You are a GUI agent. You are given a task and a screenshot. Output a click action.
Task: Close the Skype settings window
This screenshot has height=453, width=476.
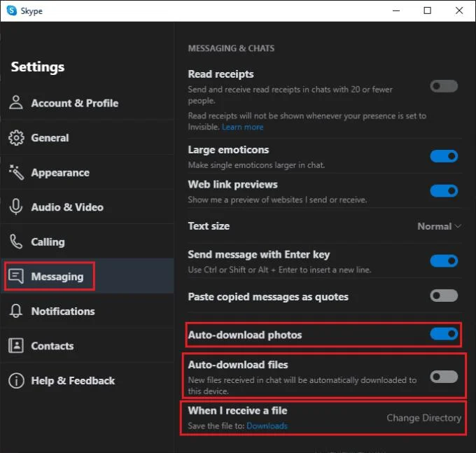click(459, 11)
